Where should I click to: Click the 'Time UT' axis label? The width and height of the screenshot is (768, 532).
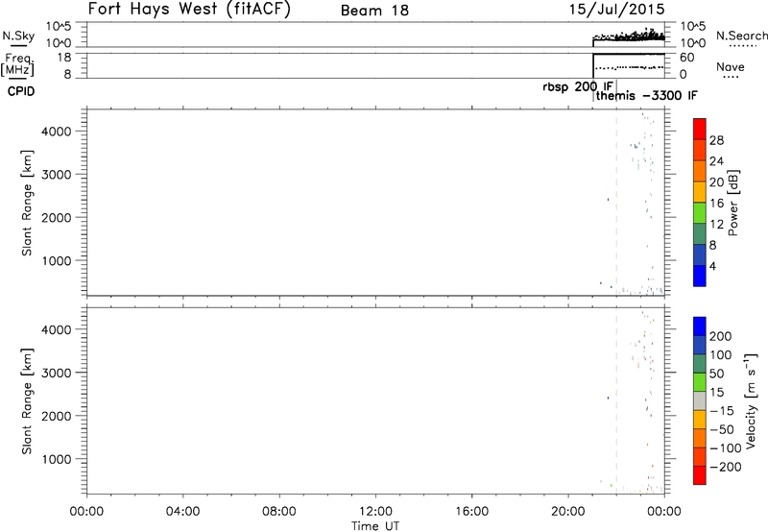click(x=375, y=526)
